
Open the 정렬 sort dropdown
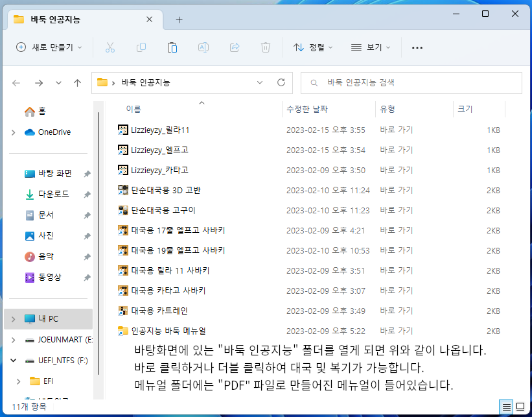click(313, 47)
